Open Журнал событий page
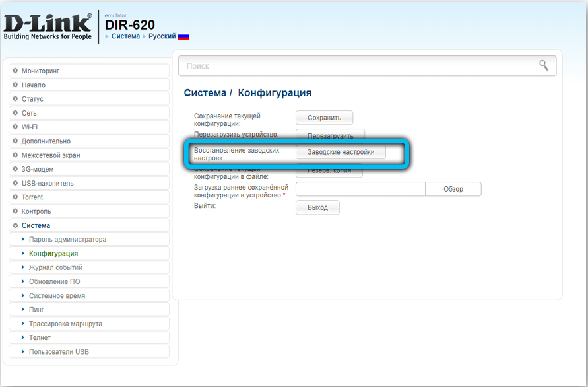This screenshot has height=387, width=588. 89,267
